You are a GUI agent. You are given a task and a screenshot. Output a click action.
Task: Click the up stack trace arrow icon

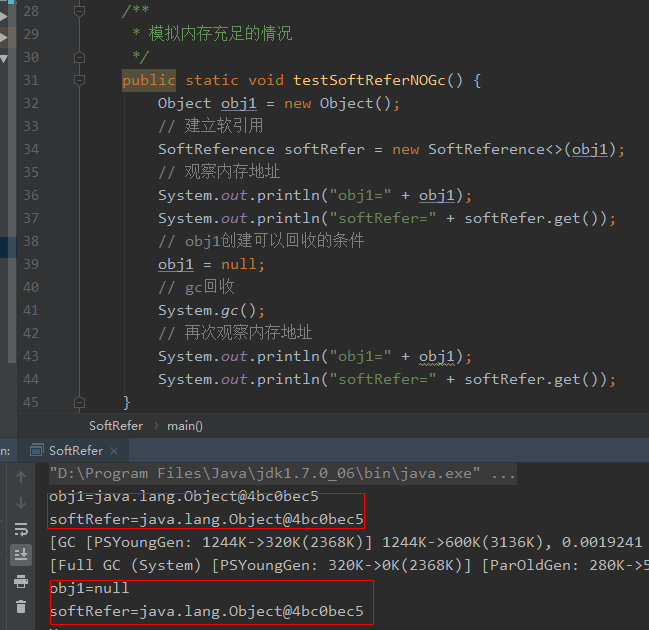click(x=21, y=477)
